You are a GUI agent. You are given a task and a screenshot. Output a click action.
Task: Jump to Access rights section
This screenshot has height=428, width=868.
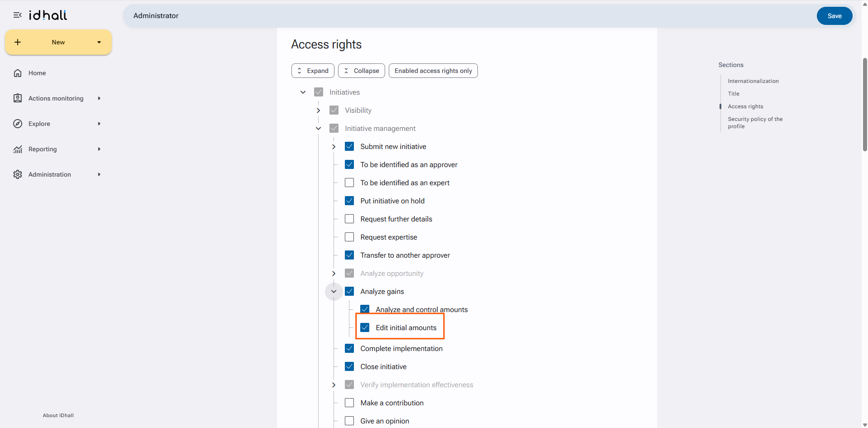click(745, 106)
